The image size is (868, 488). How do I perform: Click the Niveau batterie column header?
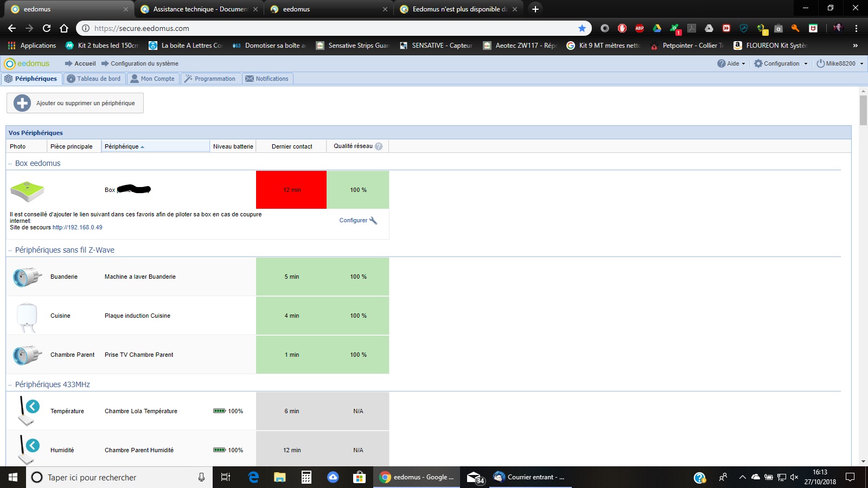tap(233, 146)
